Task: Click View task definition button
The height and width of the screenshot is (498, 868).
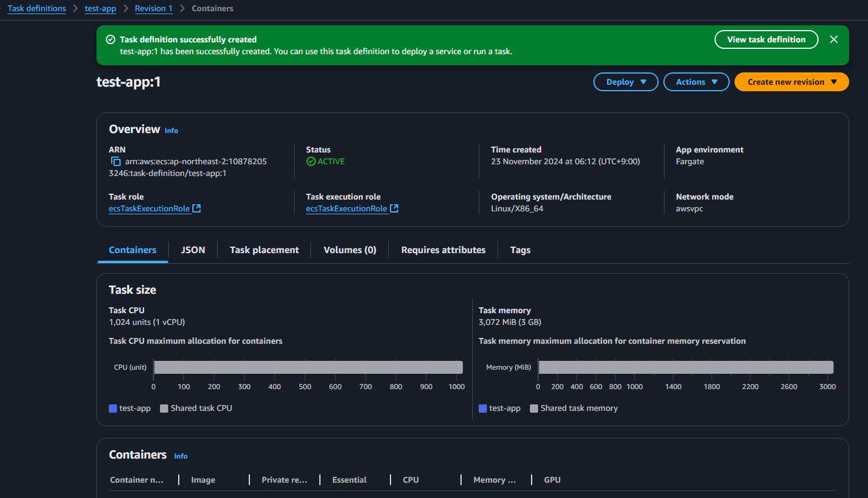Action: click(x=766, y=39)
